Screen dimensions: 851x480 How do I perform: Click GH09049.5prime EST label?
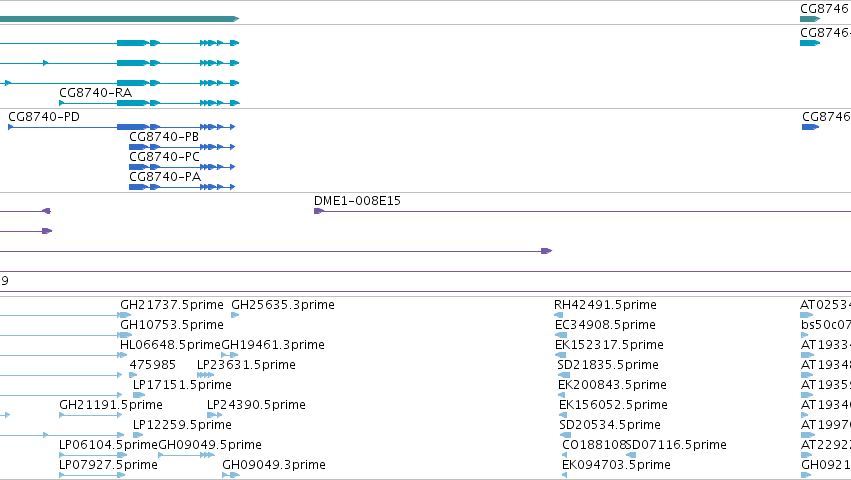[x=210, y=445]
